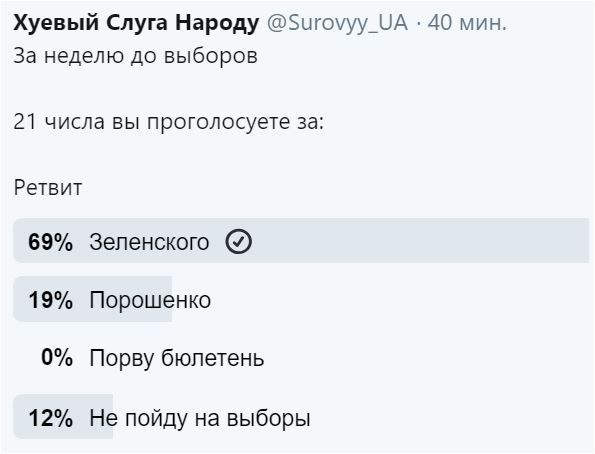
Task: Open the profile name Хуевый Слуга Народу
Action: 136,23
